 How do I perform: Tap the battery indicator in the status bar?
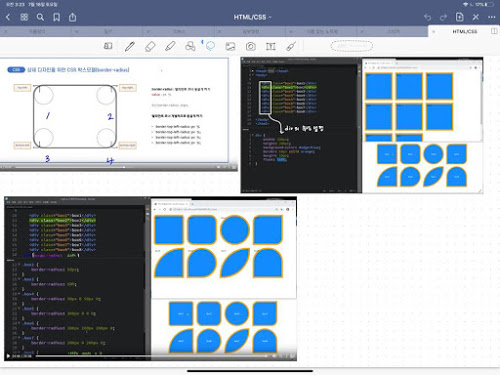(x=490, y=4)
